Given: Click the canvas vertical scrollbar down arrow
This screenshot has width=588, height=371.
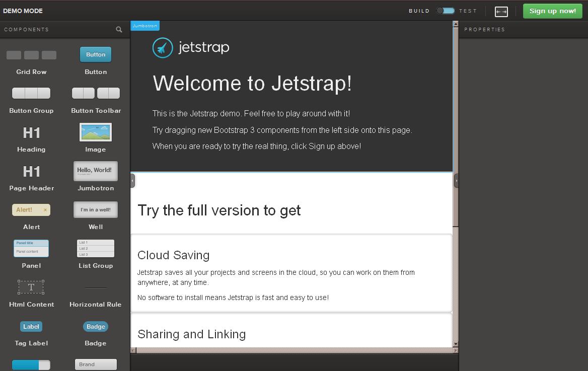Looking at the screenshot, I should tap(456, 344).
